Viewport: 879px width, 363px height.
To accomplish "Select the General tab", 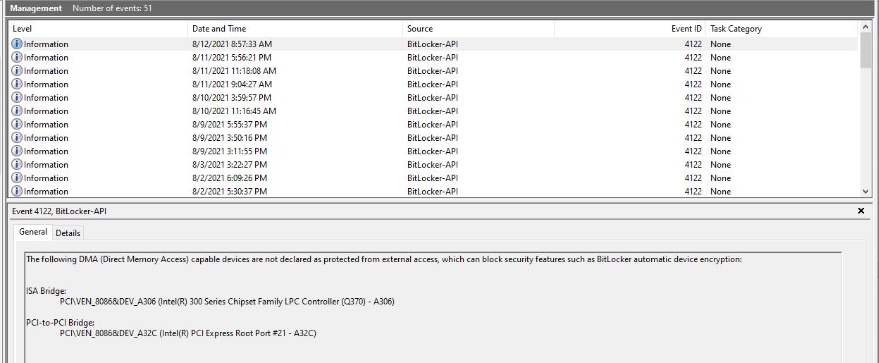I will pyautogui.click(x=33, y=232).
